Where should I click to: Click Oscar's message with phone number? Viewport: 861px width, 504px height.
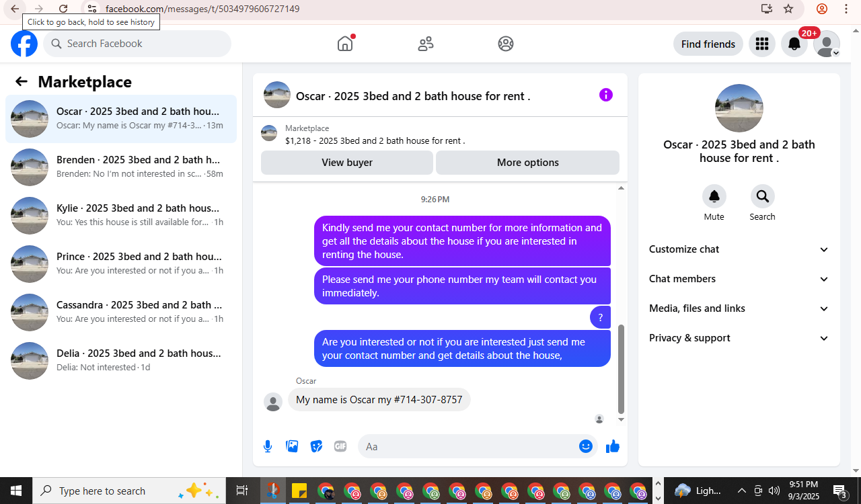(379, 400)
